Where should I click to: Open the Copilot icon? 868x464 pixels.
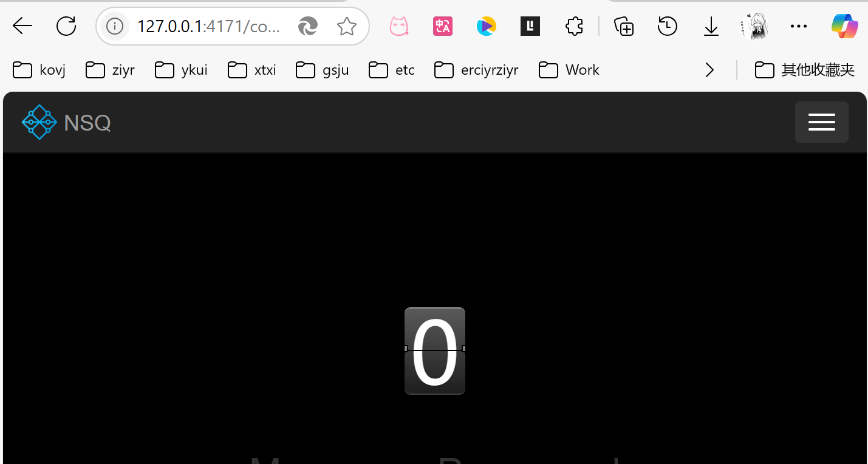844,26
